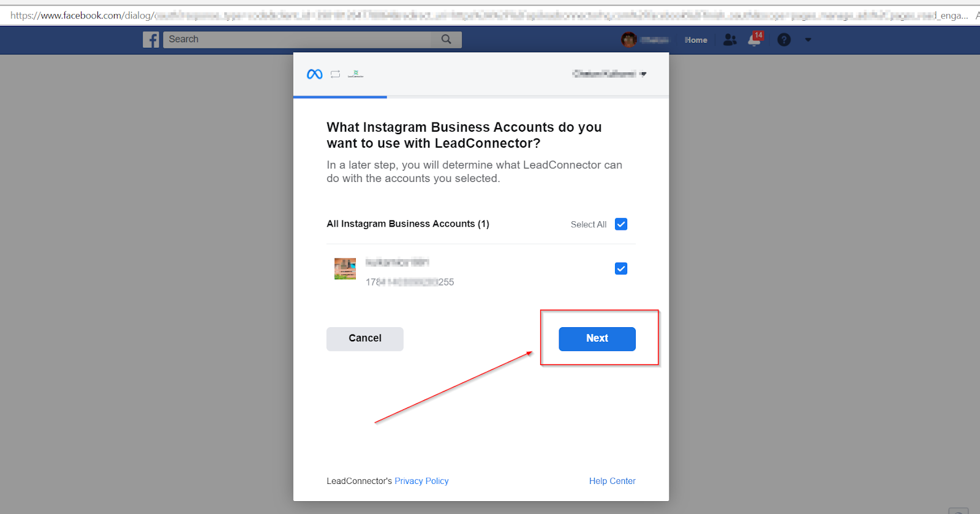
Task: Click the Instagram account profile thumbnail
Action: click(345, 268)
